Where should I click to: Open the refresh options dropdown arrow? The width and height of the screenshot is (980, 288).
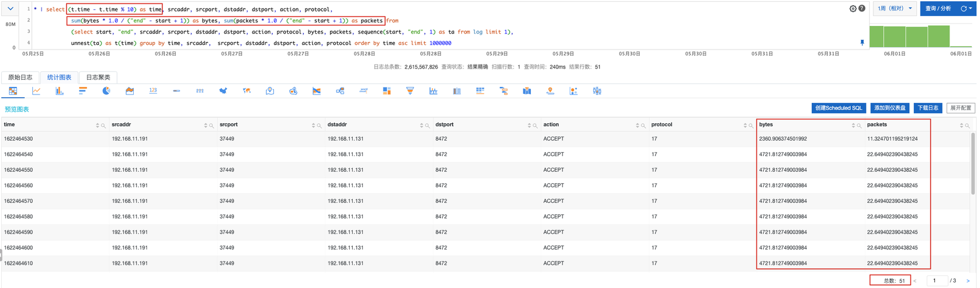(970, 9)
